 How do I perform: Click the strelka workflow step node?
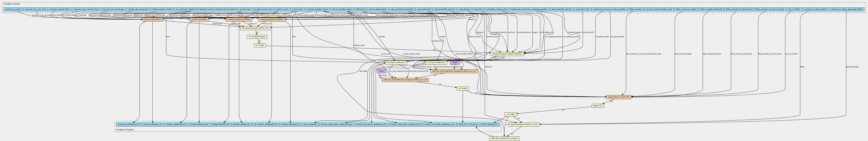tap(199, 20)
